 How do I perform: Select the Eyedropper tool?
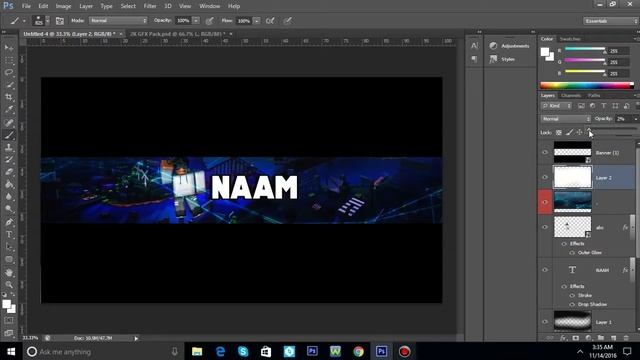coord(9,109)
